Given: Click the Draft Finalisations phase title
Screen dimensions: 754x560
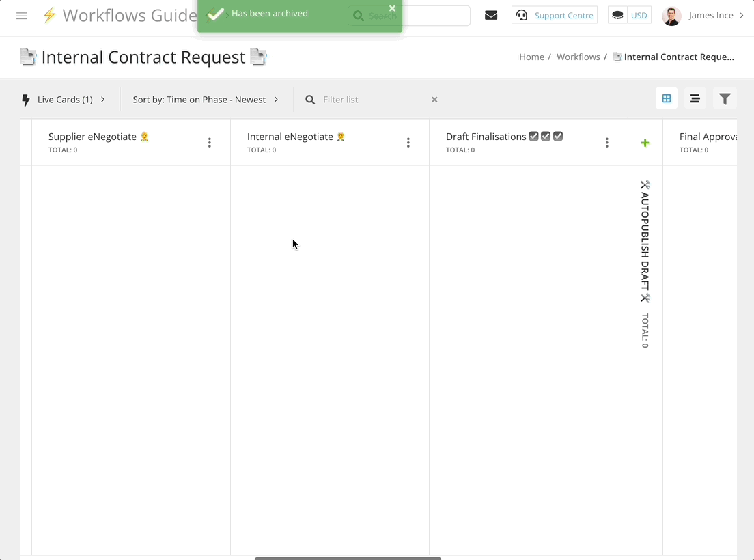Looking at the screenshot, I should tap(486, 137).
